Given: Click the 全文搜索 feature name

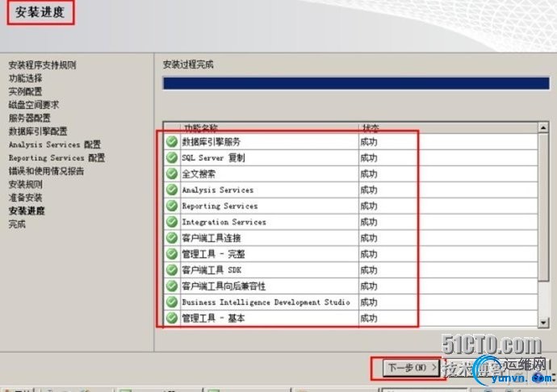Looking at the screenshot, I should point(199,174).
